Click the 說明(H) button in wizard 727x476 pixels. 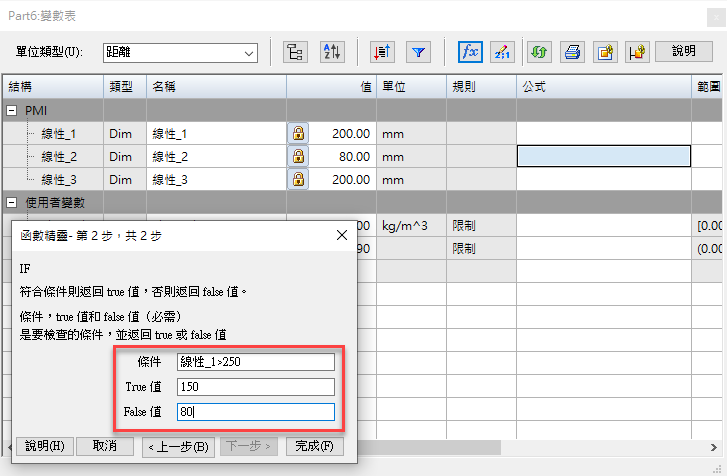(45, 446)
